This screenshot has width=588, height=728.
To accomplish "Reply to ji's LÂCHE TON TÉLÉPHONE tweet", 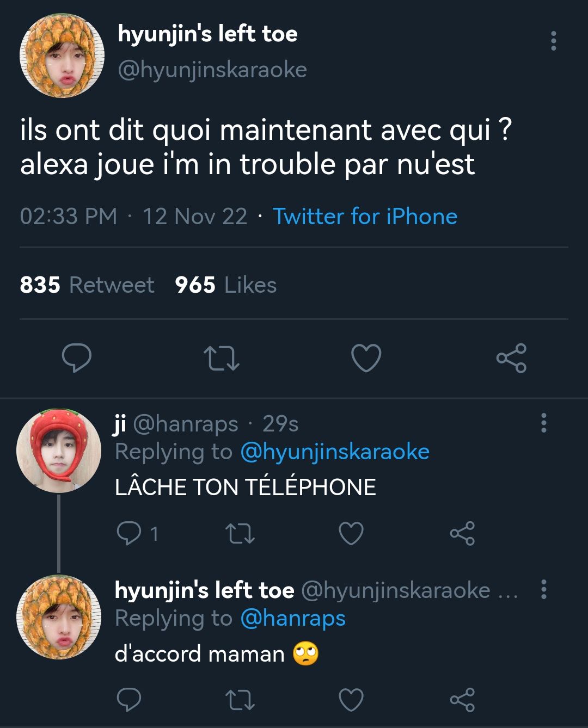I will coord(129,533).
